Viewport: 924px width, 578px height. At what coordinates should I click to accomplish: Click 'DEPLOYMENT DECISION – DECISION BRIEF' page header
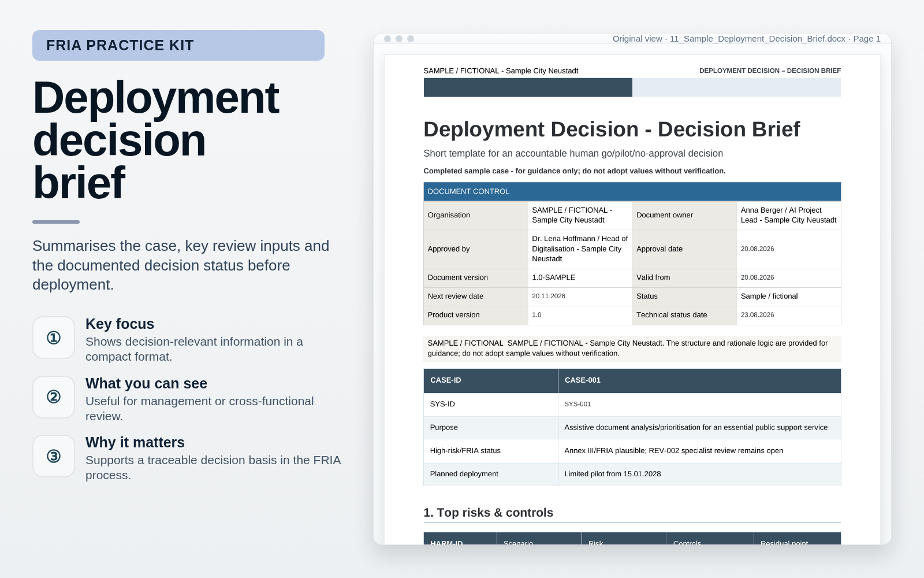pos(770,71)
